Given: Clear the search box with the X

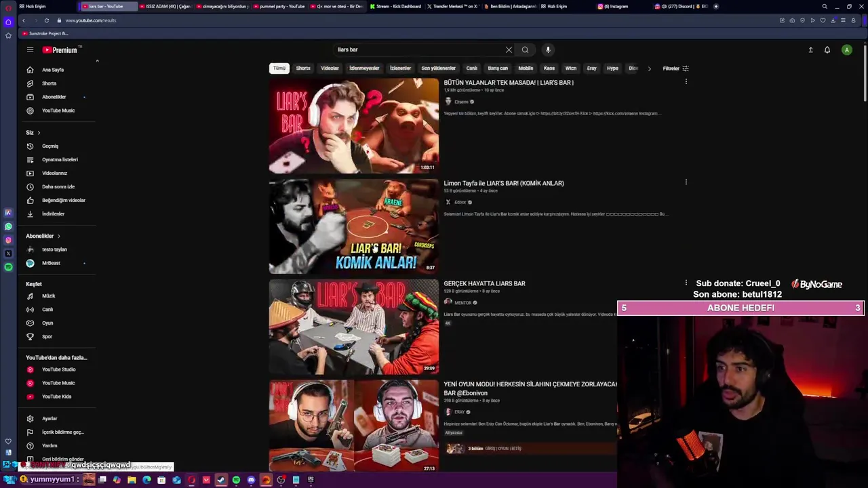Looking at the screenshot, I should 509,49.
